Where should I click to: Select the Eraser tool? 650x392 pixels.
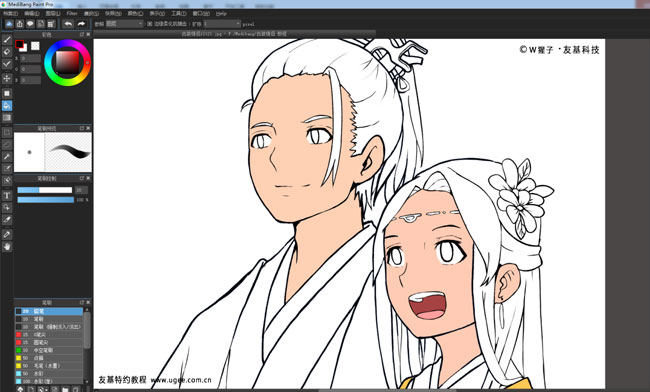(7, 52)
